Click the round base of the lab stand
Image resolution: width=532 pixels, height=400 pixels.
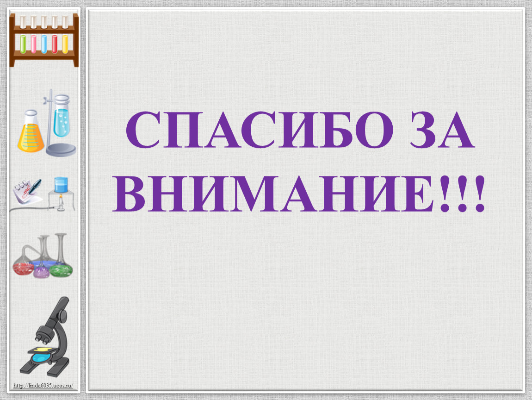coord(61,150)
